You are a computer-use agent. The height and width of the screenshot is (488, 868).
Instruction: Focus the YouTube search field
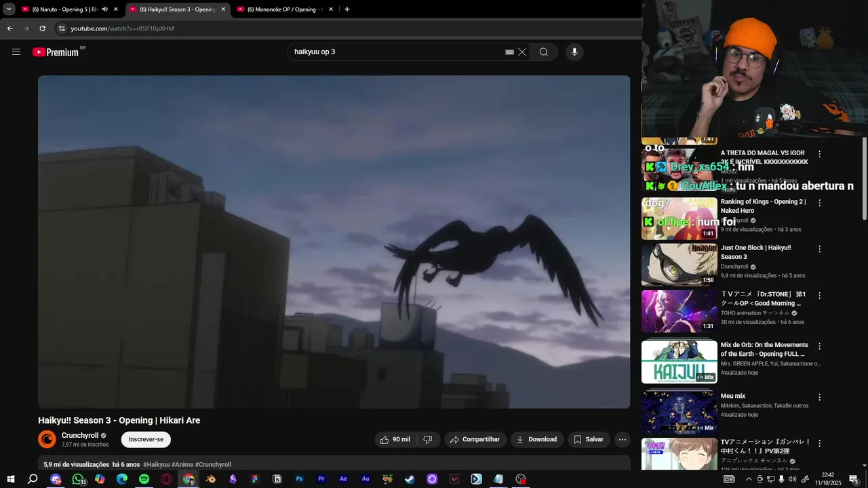click(397, 52)
